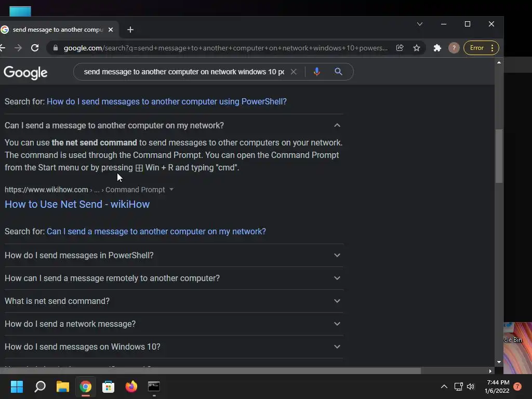This screenshot has height=399, width=532.
Task: Expand How do I send messages on Windows 10
Action: 174,347
